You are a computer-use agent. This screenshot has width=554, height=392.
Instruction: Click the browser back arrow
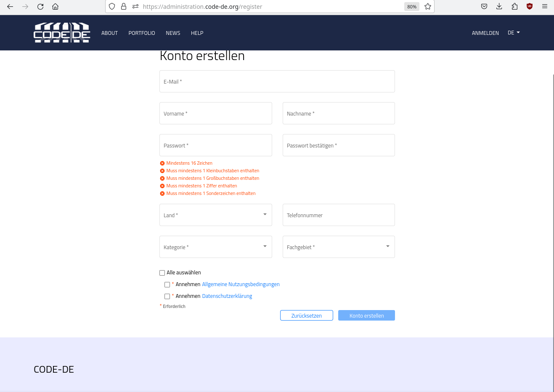(x=10, y=6)
